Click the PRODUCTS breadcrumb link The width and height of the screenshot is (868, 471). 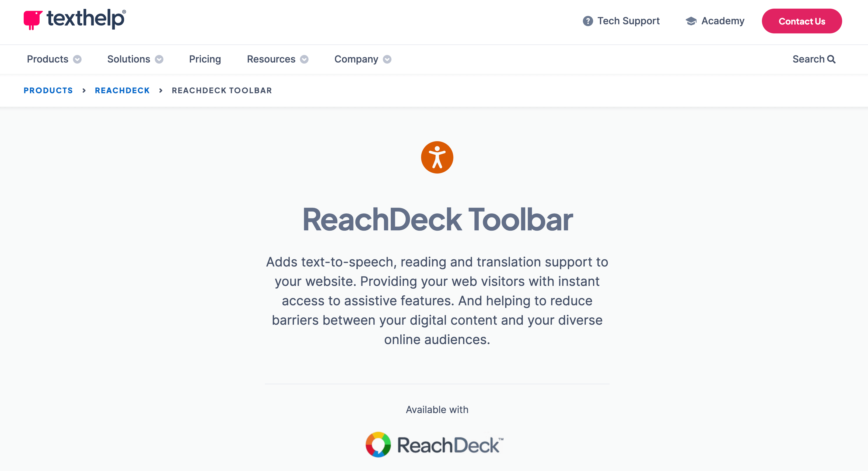48,90
